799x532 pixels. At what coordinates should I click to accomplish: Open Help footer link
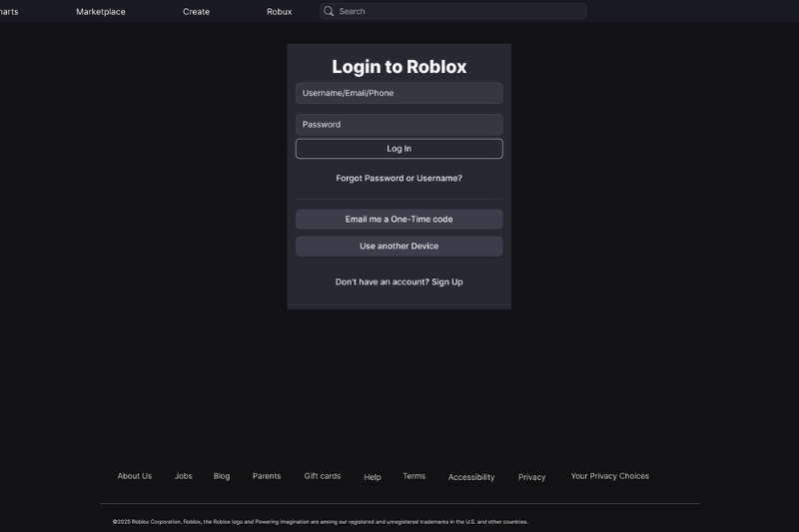(373, 477)
